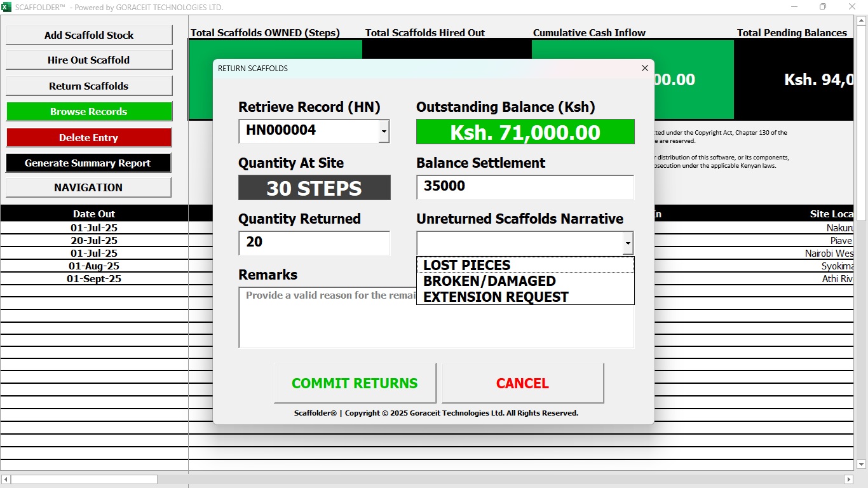This screenshot has width=868, height=488.
Task: Focus the Quantity Returned field
Action: click(x=314, y=243)
